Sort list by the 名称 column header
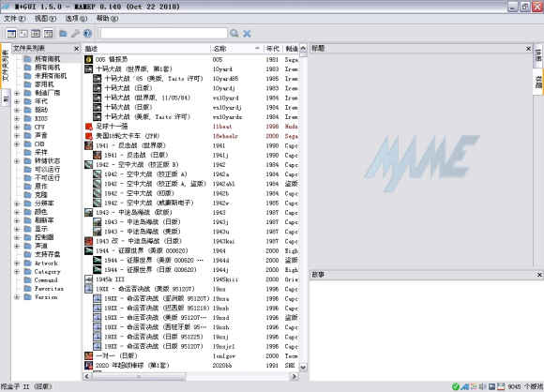 pyautogui.click(x=236, y=49)
